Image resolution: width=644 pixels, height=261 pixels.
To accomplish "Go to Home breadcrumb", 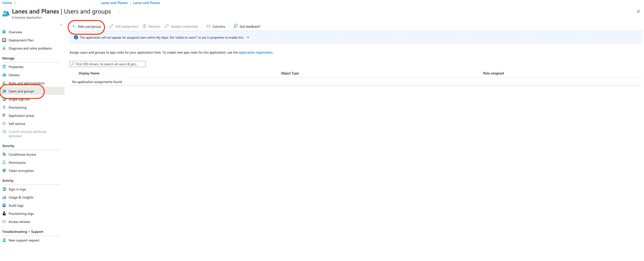I will coord(7,3).
